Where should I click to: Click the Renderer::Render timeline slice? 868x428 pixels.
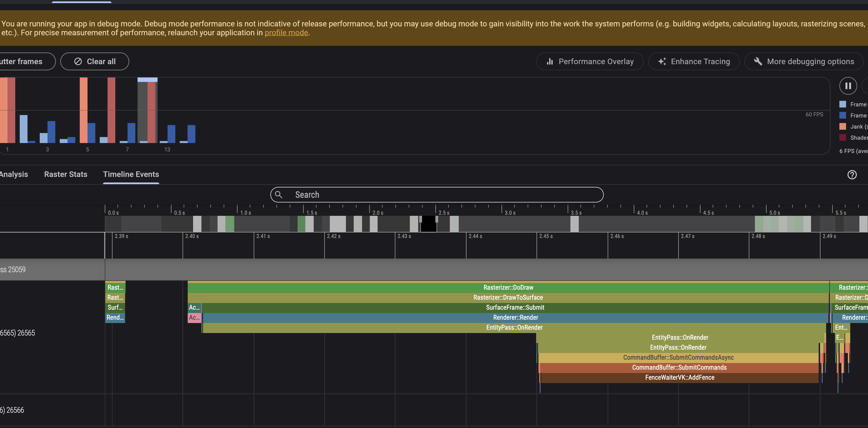[515, 317]
